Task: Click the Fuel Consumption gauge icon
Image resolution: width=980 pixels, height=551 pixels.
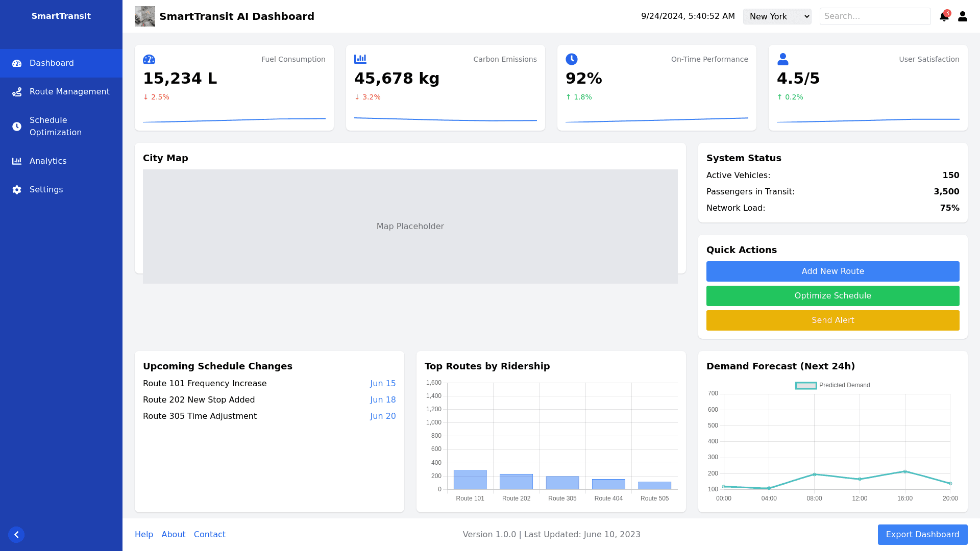Action: [149, 59]
